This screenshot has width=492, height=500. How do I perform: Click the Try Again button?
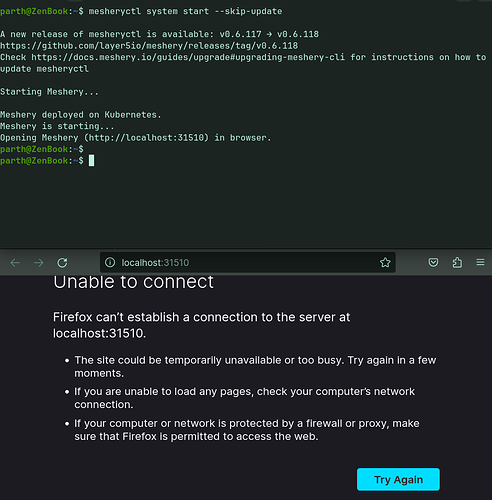[x=398, y=479]
